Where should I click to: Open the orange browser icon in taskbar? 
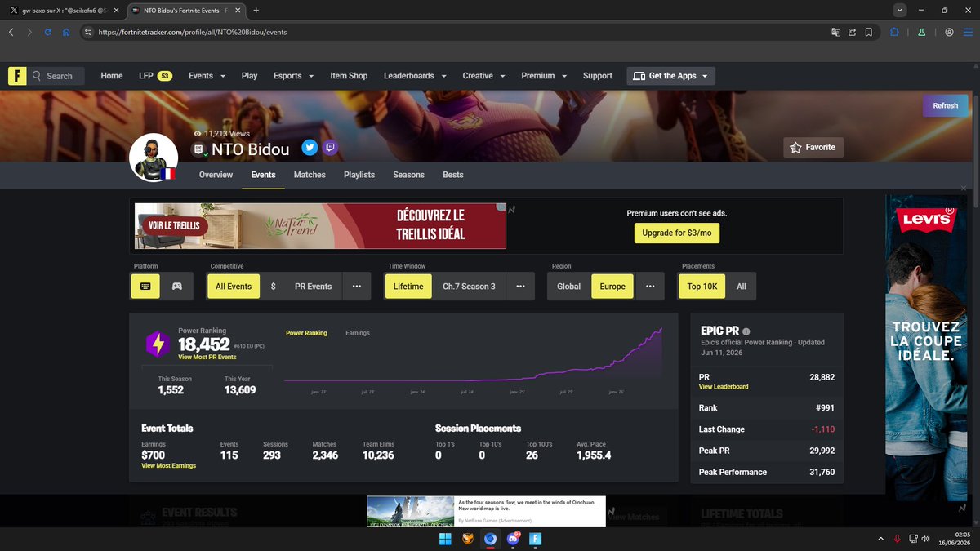tap(468, 539)
